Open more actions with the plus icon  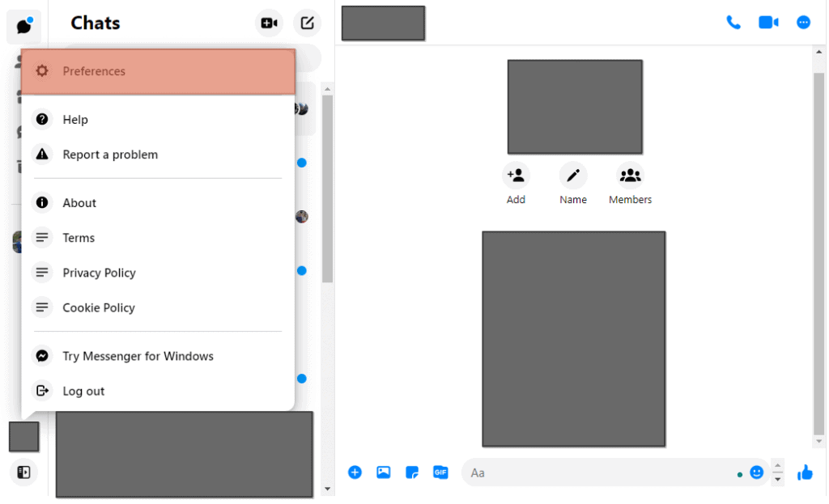355,472
